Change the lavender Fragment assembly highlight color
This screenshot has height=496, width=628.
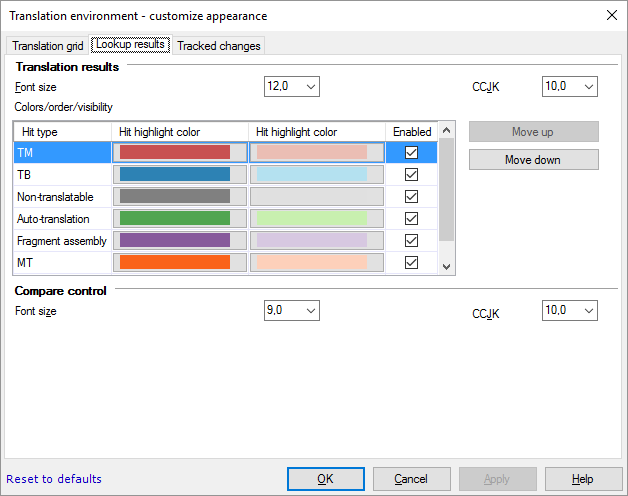317,240
